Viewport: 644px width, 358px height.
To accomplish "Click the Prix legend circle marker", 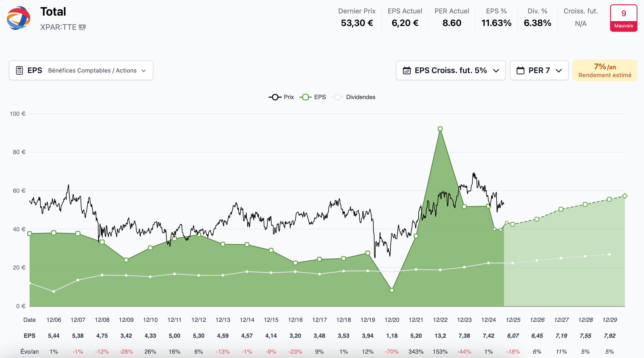I will (x=275, y=97).
